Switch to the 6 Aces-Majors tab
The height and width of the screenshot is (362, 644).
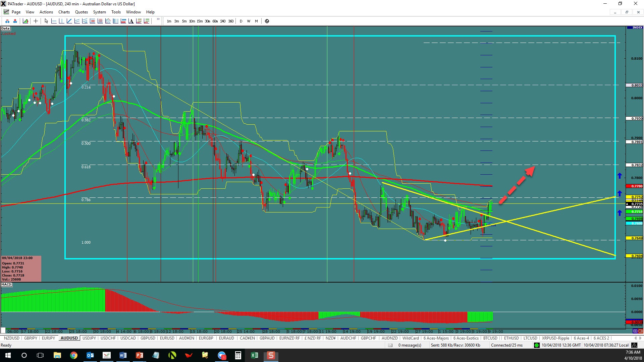436,338
